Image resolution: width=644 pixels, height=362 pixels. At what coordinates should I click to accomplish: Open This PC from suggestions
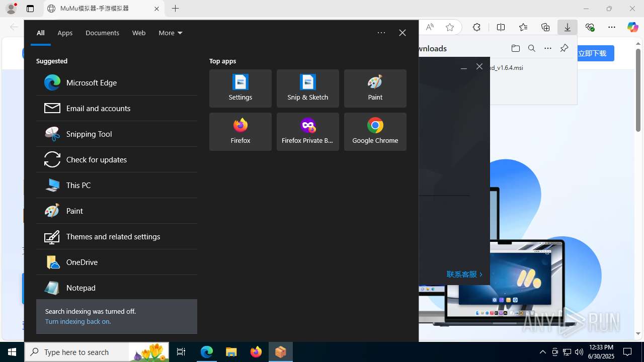click(x=117, y=185)
